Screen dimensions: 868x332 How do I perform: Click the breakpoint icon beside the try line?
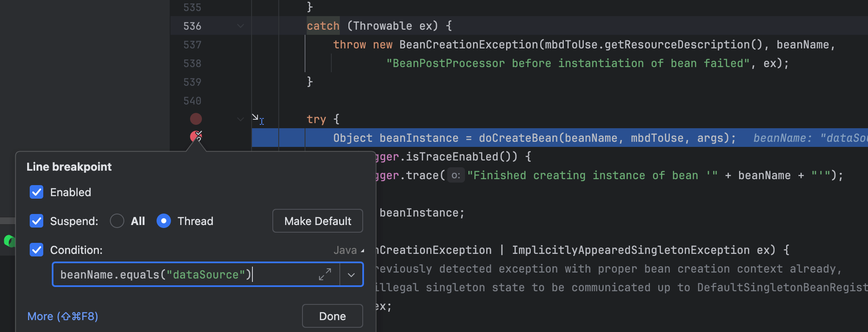(196, 119)
